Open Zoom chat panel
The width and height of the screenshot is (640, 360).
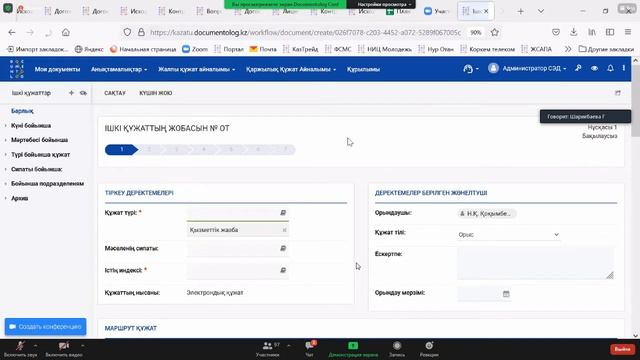pyautogui.click(x=309, y=349)
